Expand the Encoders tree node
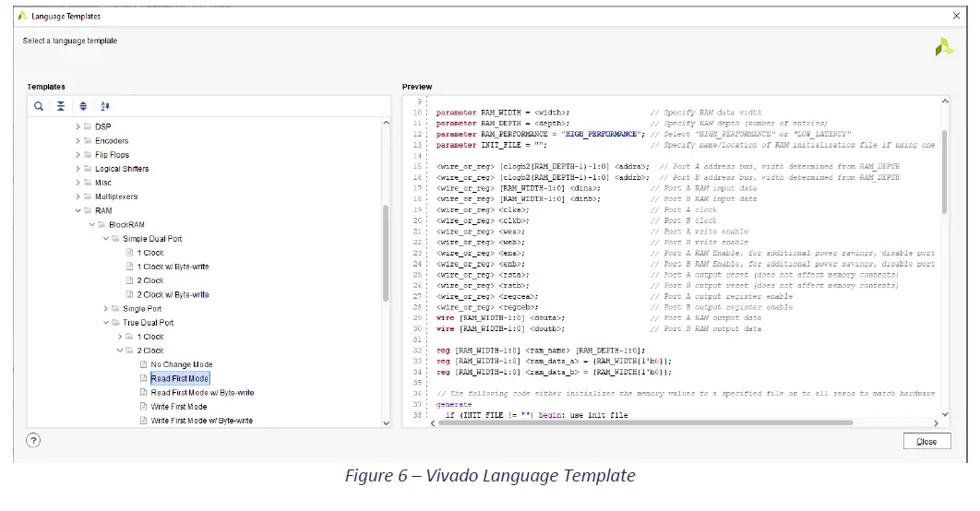Image resolution: width=980 pixels, height=511 pixels. tap(78, 140)
